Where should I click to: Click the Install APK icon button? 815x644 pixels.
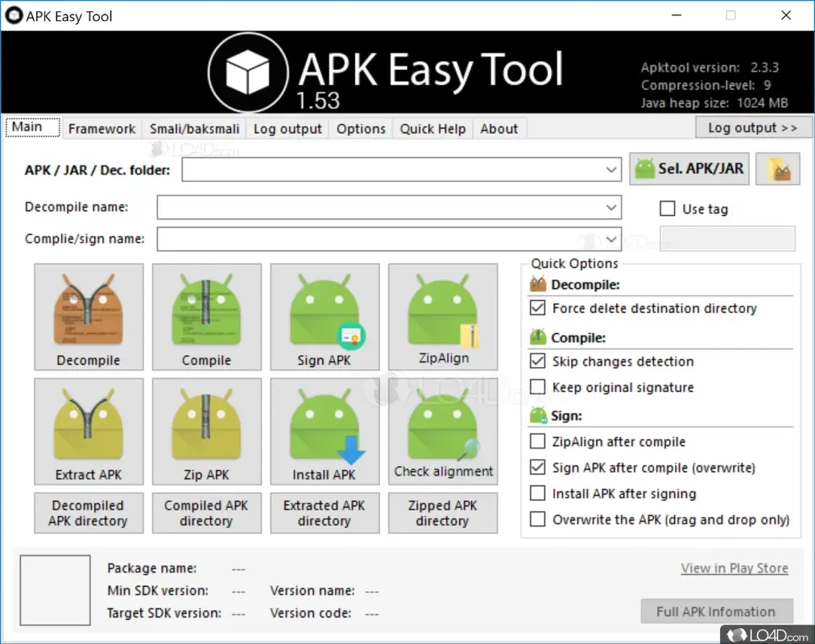pyautogui.click(x=325, y=431)
